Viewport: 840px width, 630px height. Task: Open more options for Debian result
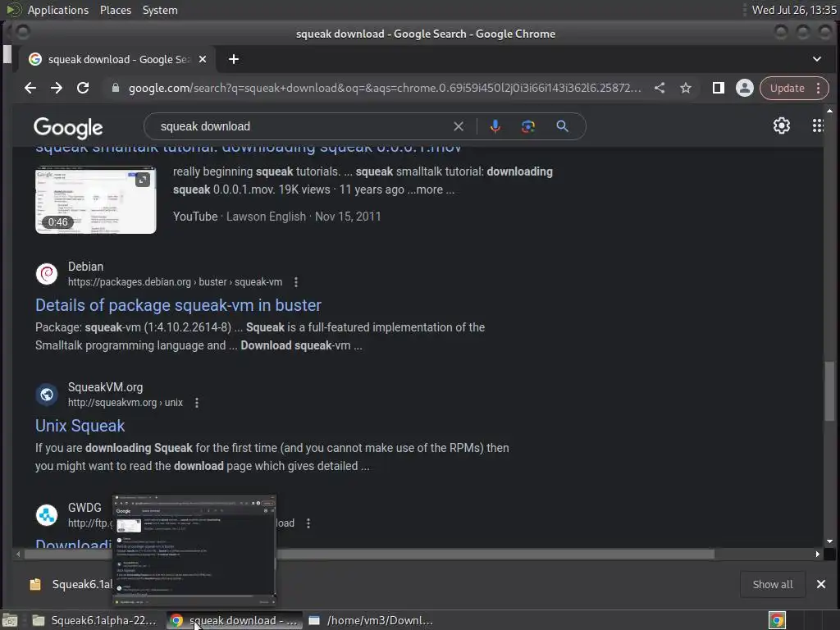(296, 282)
